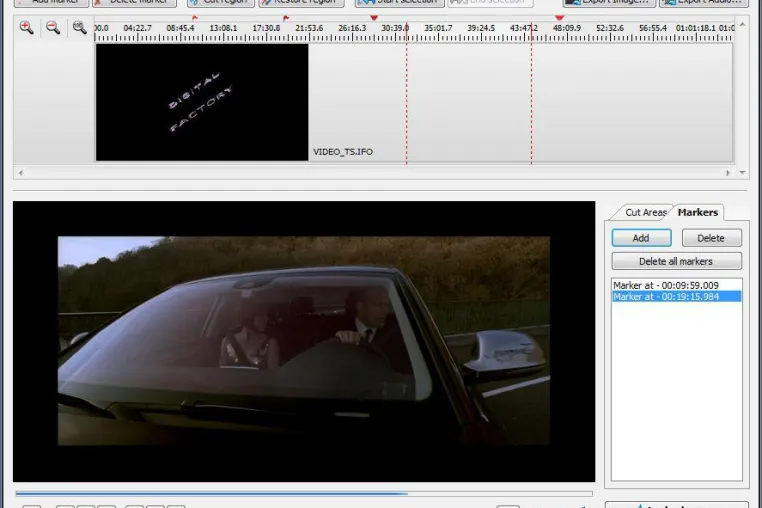The image size is (762, 508).
Task: Select Marker at - 00:09:59.009
Action: tap(676, 285)
